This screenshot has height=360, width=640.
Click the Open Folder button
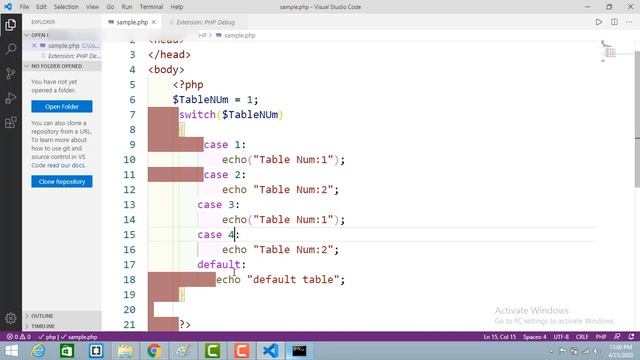pyautogui.click(x=62, y=107)
